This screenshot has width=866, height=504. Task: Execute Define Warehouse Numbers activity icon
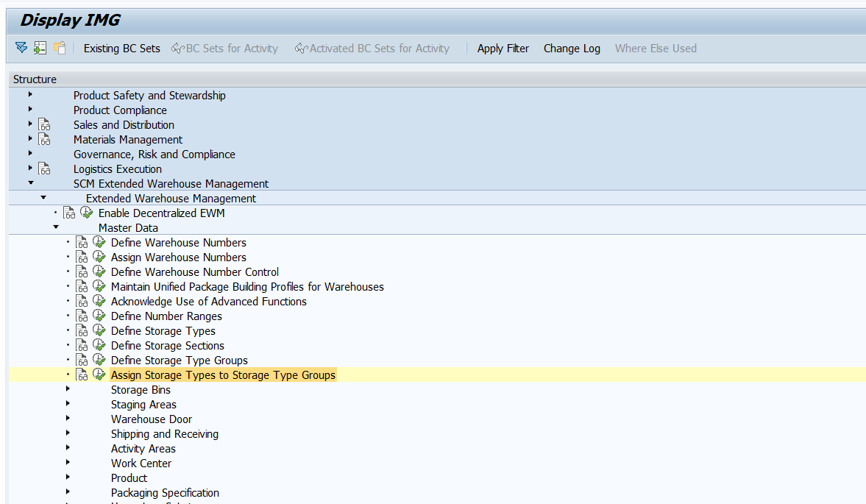click(99, 242)
